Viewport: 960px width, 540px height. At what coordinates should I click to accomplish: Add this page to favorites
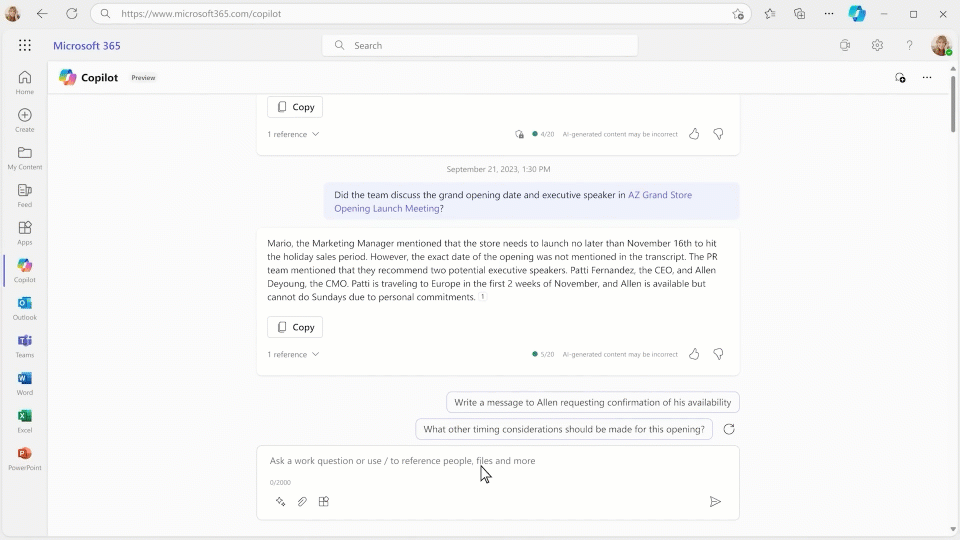point(738,13)
